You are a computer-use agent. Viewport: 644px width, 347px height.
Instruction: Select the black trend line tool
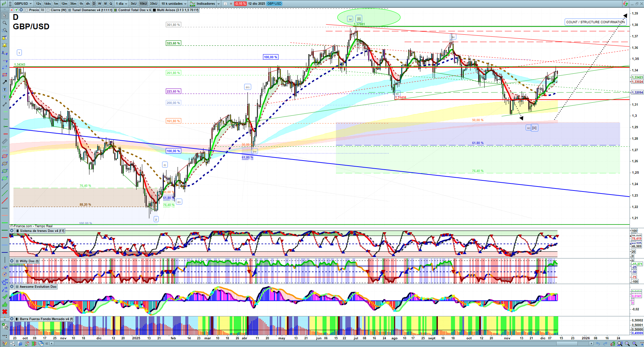(x=5, y=186)
